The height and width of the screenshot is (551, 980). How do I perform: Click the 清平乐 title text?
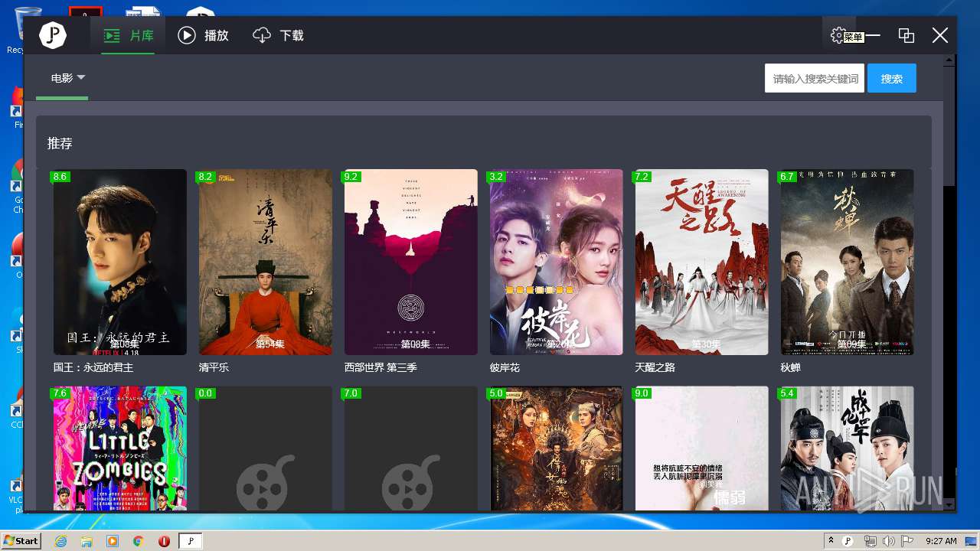[x=214, y=368]
